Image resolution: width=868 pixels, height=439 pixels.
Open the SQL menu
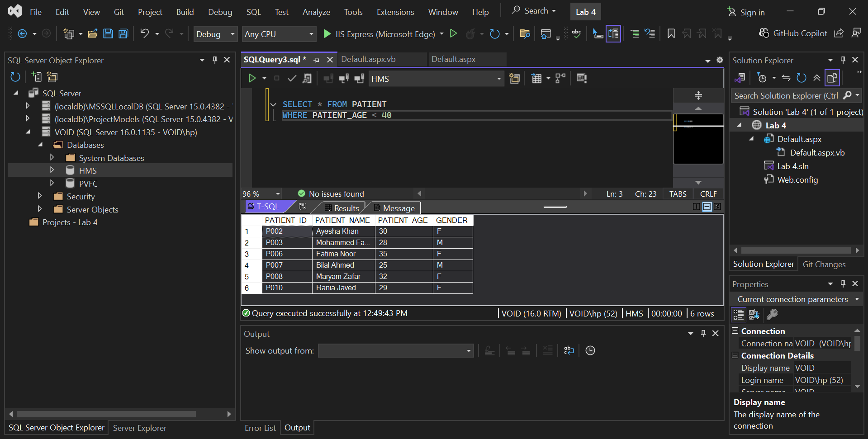(254, 12)
